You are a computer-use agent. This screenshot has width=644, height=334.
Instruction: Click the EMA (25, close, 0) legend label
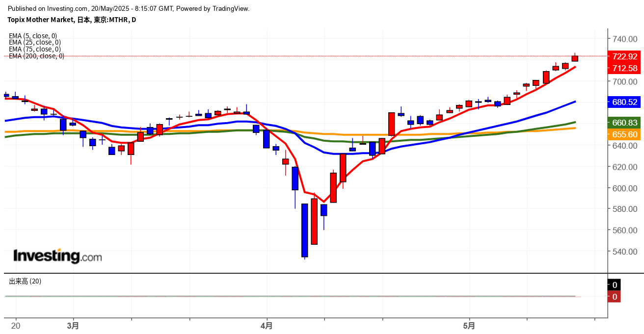pyautogui.click(x=35, y=42)
